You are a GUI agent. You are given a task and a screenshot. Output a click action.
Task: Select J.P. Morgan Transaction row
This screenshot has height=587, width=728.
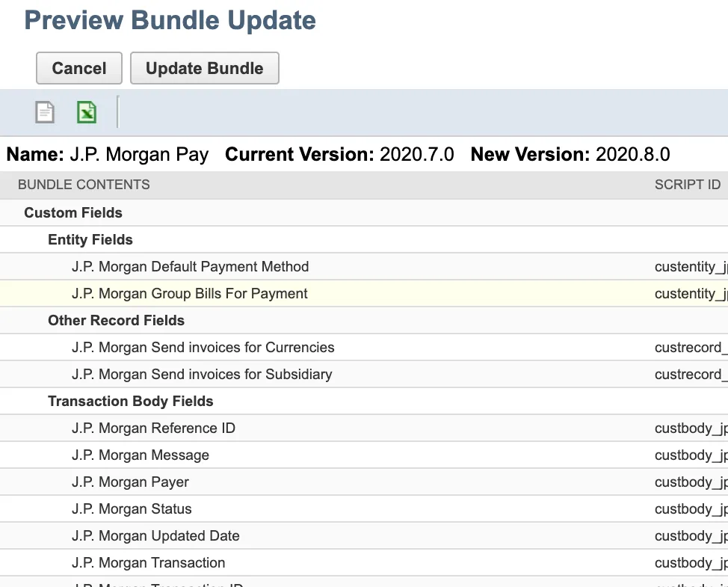point(364,563)
